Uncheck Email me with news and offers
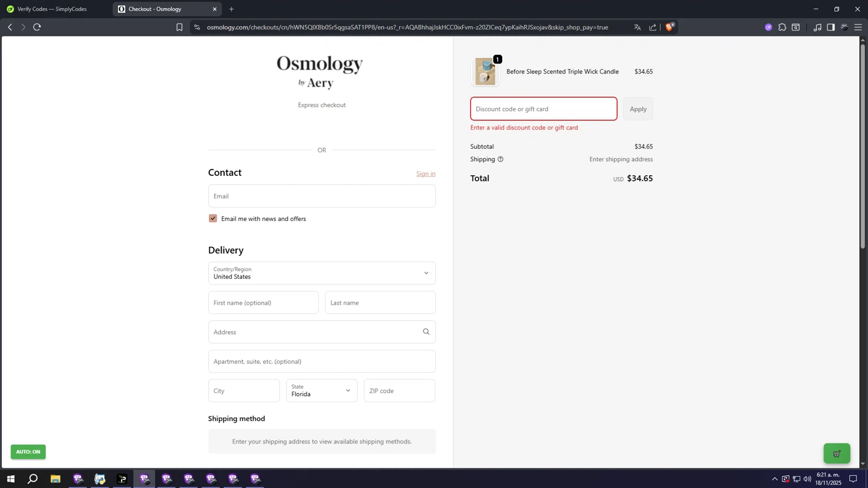Image resolution: width=868 pixels, height=488 pixels. [213, 219]
